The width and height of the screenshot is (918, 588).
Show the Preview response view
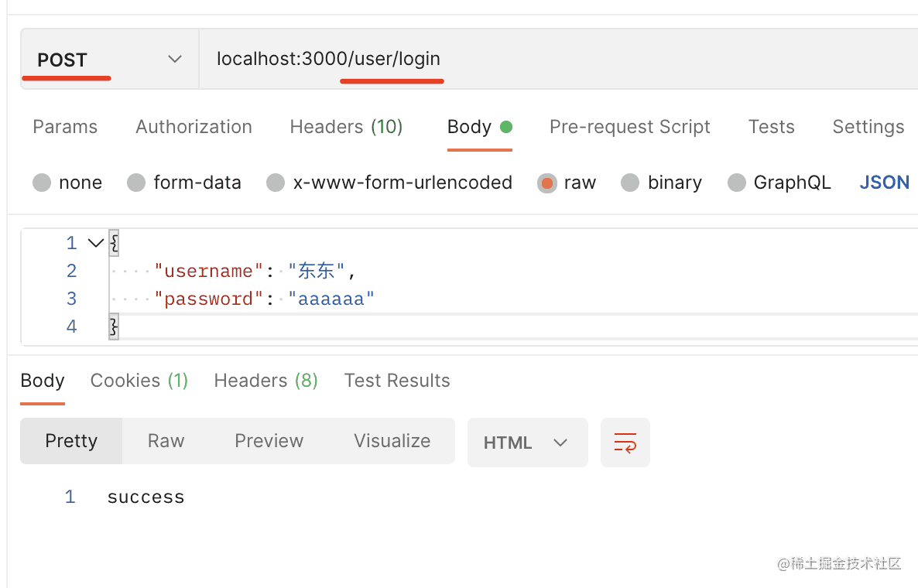[269, 441]
